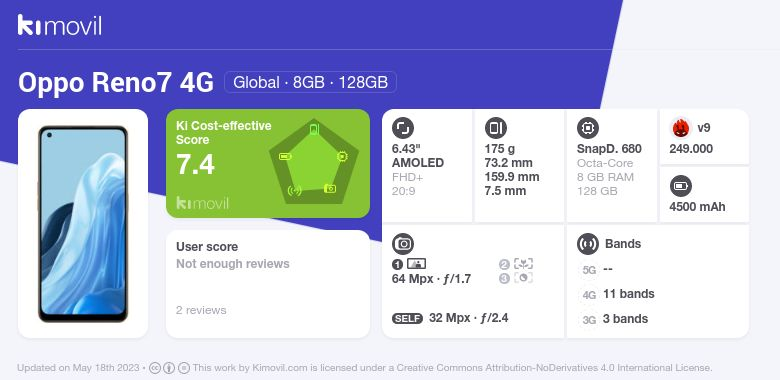Click the processor chip icon
The image size is (780, 380).
588,128
